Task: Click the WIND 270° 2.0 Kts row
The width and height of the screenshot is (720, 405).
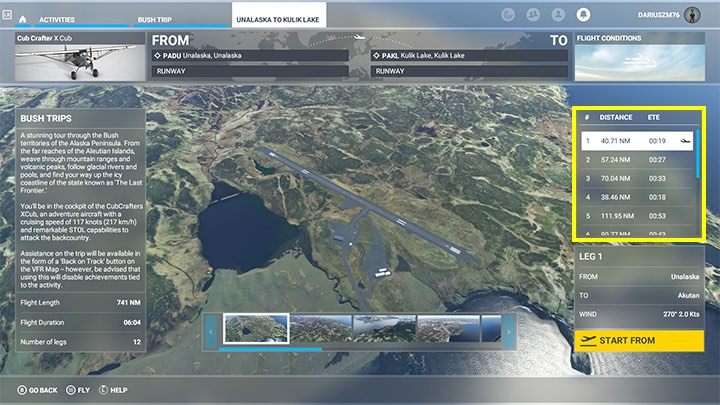Action: point(639,315)
